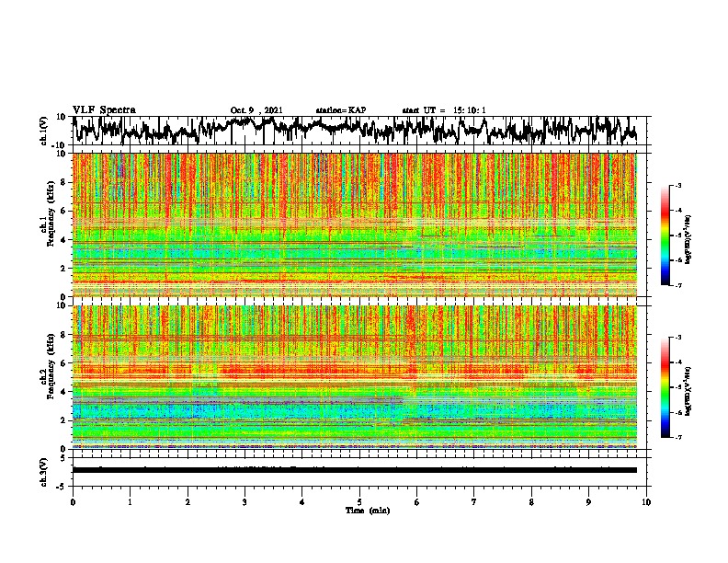728x563 pixels.
Task: Click the "8" kHz tick on ch.1 spectrogram
Action: pyautogui.click(x=63, y=182)
